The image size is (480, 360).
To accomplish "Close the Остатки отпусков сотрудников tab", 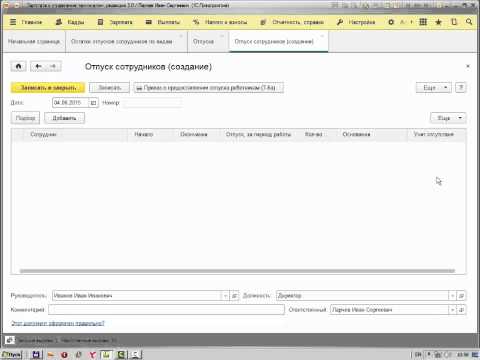I will coord(181,36).
